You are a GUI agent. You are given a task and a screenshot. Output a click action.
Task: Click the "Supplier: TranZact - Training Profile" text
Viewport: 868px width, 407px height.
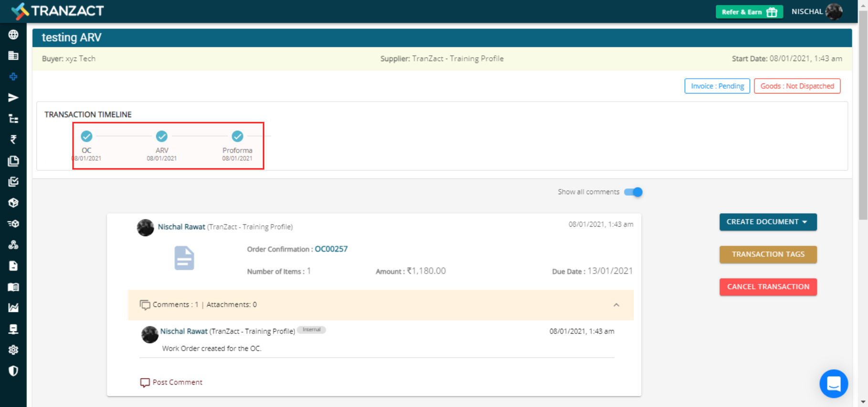click(442, 59)
